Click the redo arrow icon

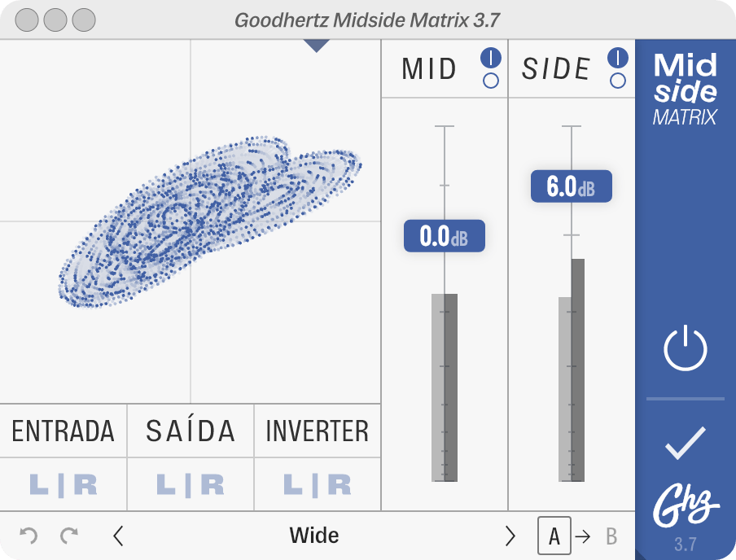click(69, 536)
